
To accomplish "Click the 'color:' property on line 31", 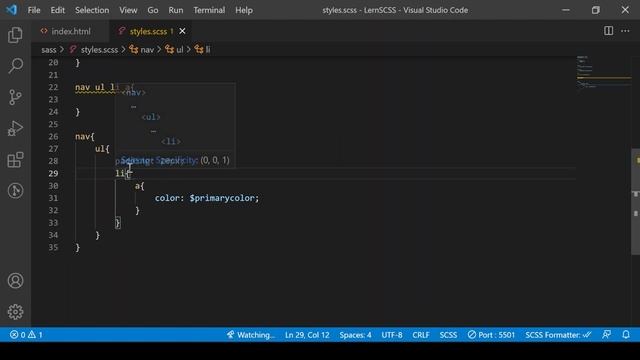I will (169, 198).
